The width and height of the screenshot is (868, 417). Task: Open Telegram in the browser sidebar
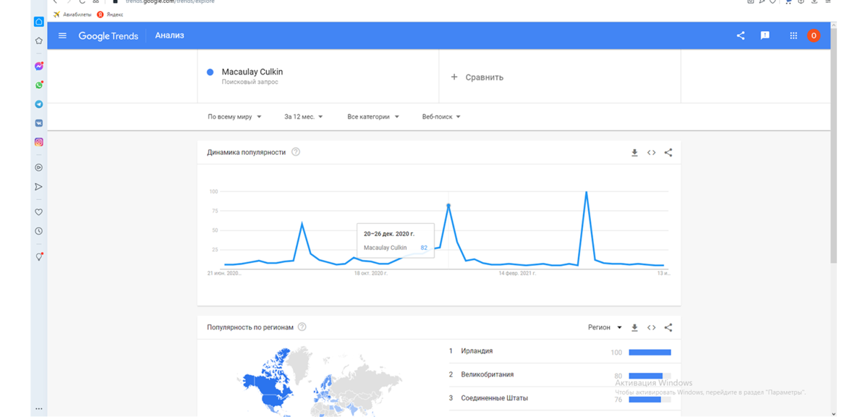pos(39,104)
